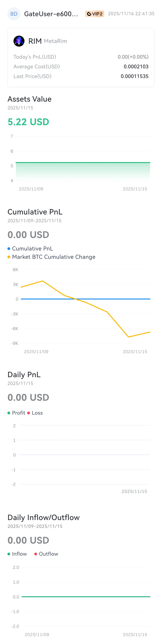Click the Average Cost value 0.0002103
The height and width of the screenshot is (644, 162).
[136, 67]
